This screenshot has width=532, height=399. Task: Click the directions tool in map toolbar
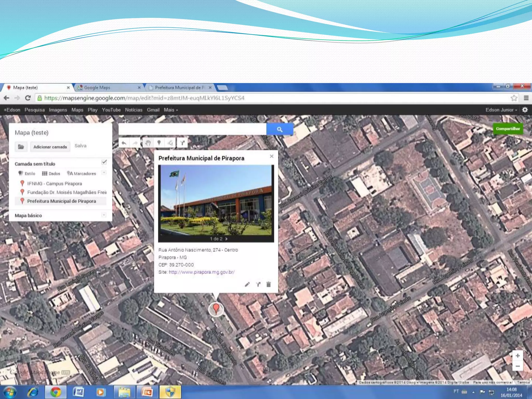coord(182,143)
